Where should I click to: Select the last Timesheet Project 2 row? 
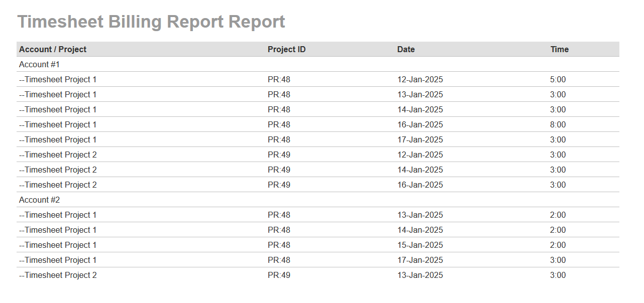[58, 275]
